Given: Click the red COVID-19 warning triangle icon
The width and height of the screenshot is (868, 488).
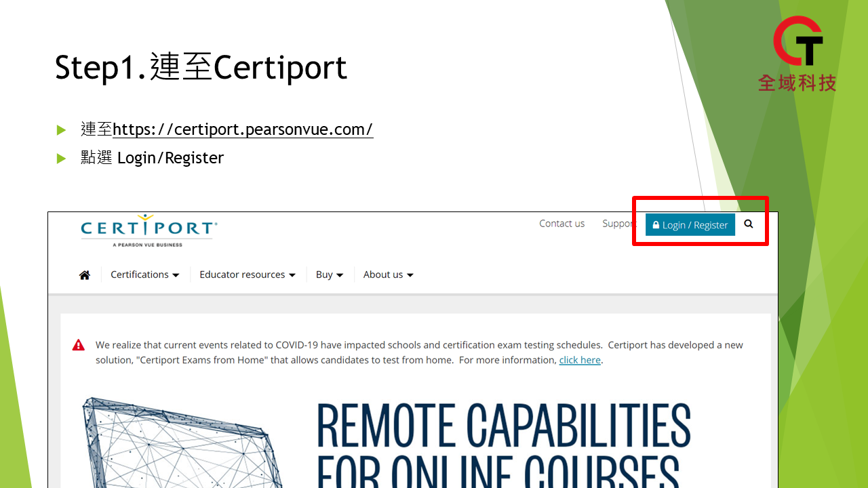Looking at the screenshot, I should pyautogui.click(x=79, y=345).
